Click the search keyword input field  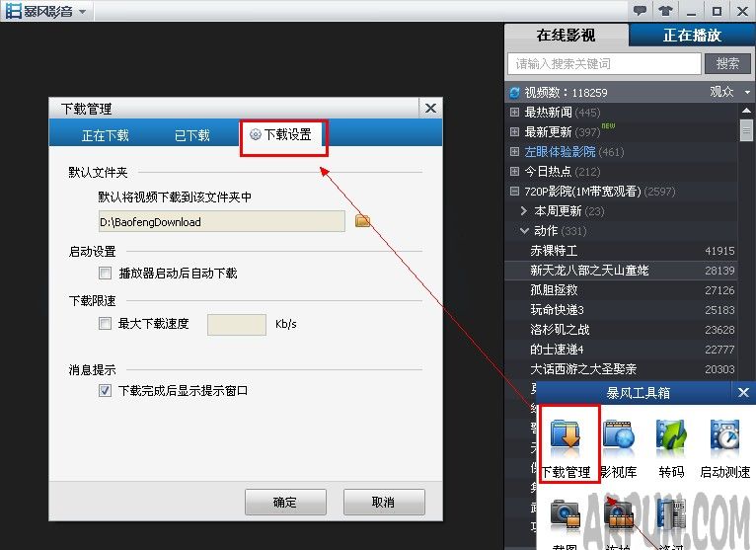pos(604,63)
